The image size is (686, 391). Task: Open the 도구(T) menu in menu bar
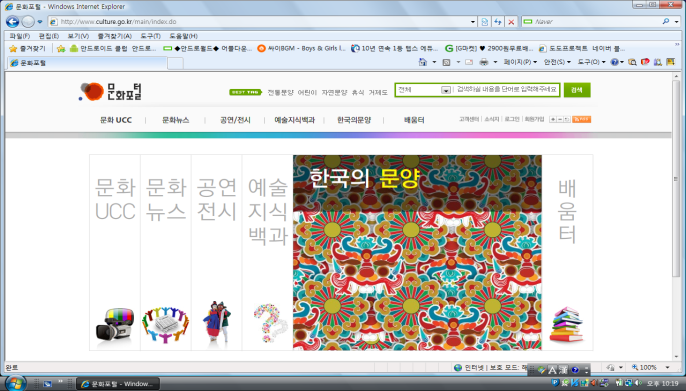(150, 36)
